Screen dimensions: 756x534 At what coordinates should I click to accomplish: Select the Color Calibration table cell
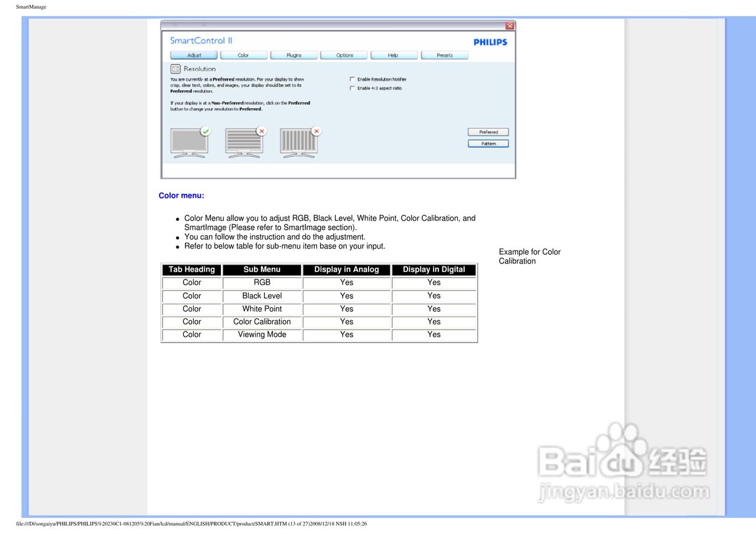[x=262, y=322]
